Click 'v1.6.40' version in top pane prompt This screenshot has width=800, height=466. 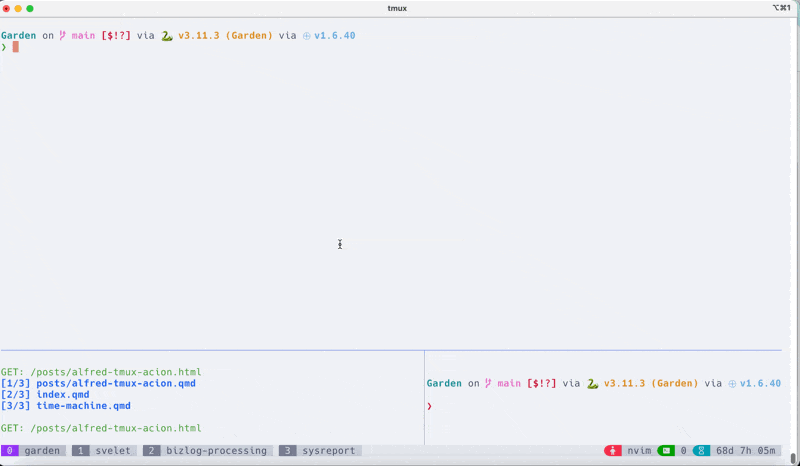(x=335, y=36)
